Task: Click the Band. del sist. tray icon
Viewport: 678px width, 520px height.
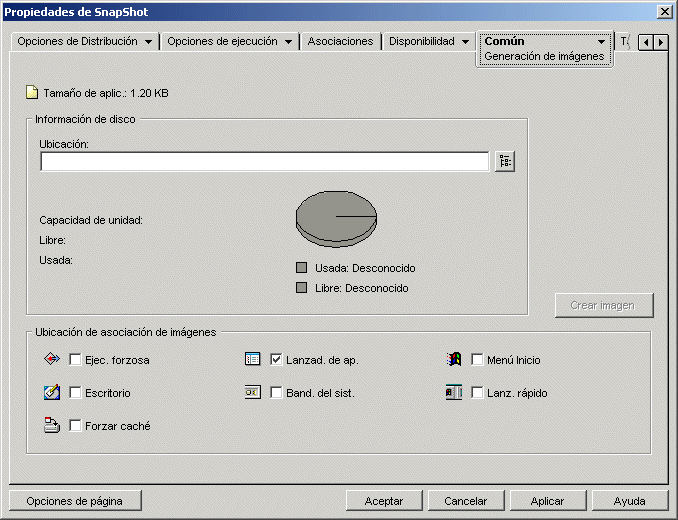Action: pos(253,392)
